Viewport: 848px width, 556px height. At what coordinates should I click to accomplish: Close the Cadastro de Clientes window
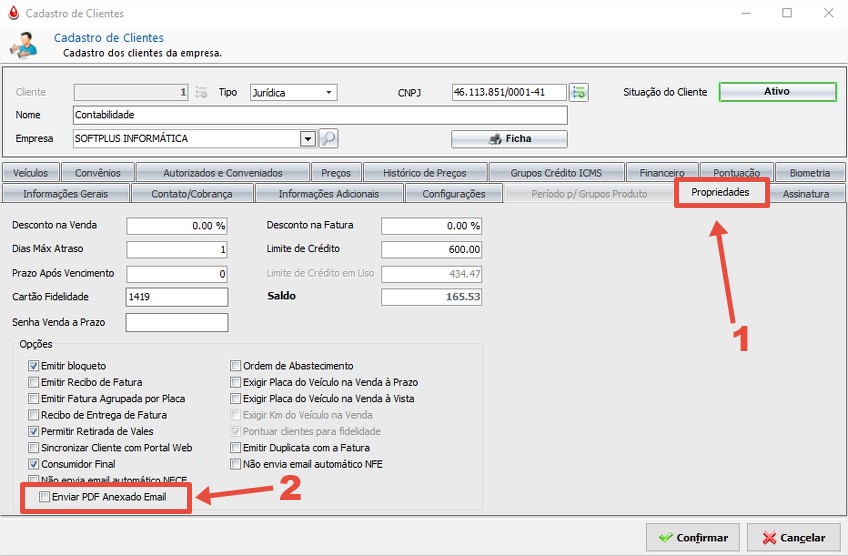click(x=829, y=13)
